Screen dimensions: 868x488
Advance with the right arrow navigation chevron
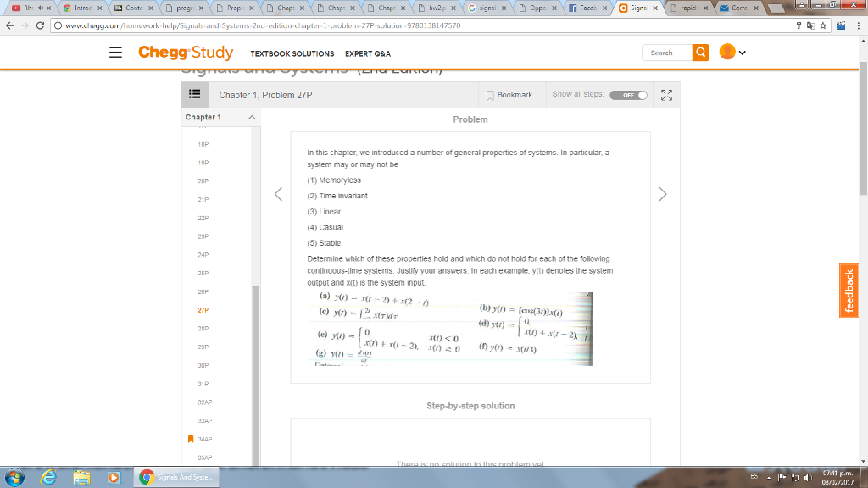pos(663,194)
